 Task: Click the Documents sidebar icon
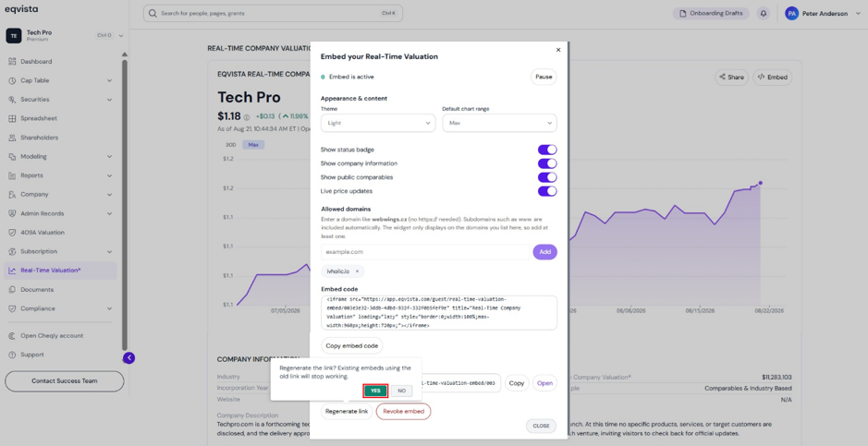click(12, 290)
